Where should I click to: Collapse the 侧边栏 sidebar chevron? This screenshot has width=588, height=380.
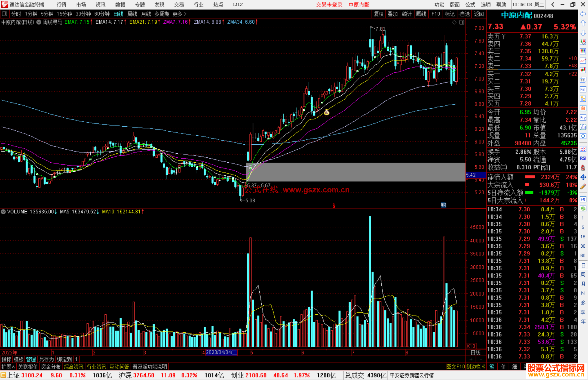(x=483, y=367)
